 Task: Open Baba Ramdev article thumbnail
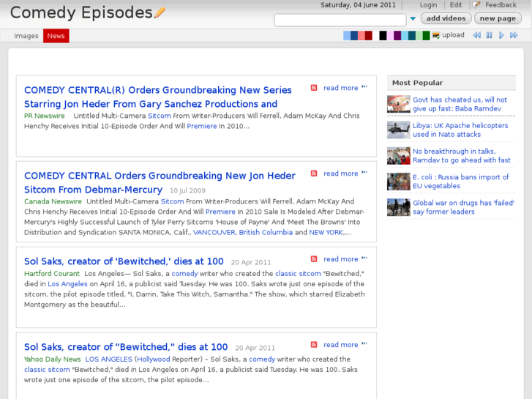(399, 104)
